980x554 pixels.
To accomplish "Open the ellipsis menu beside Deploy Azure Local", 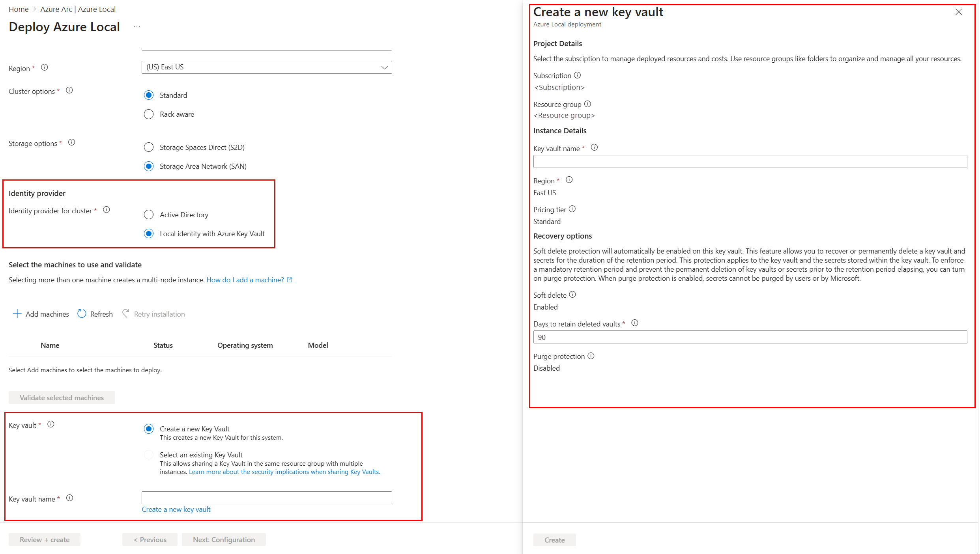I will [x=137, y=27].
